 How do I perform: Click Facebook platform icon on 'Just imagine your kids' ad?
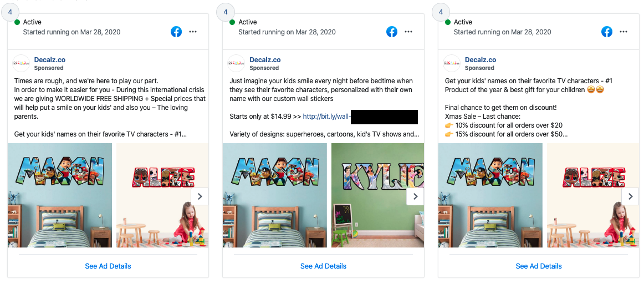pyautogui.click(x=392, y=32)
